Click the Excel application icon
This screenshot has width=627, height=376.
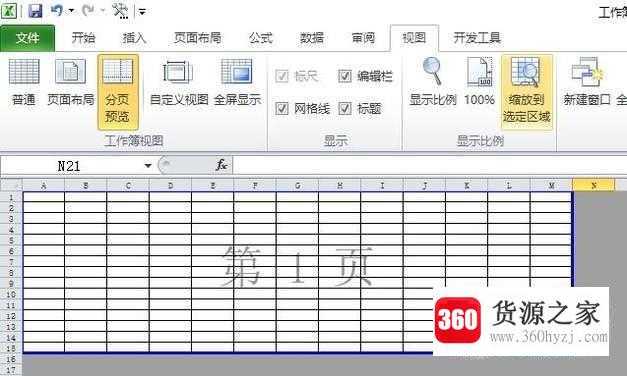[x=8, y=10]
